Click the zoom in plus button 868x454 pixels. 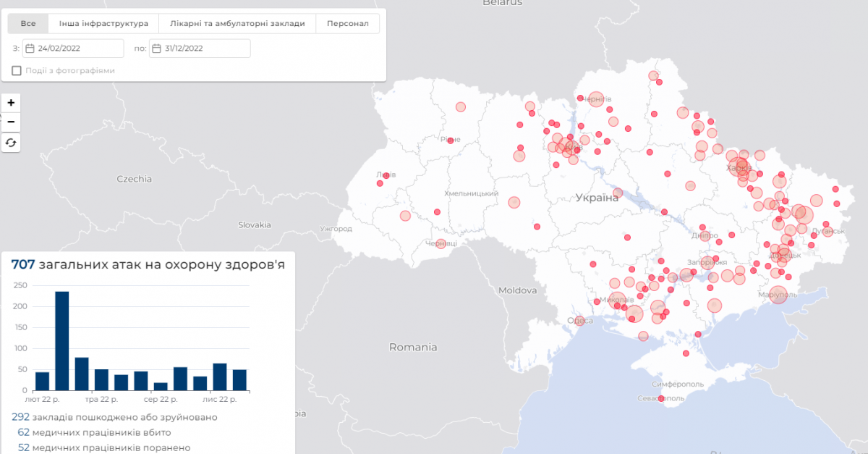11,103
